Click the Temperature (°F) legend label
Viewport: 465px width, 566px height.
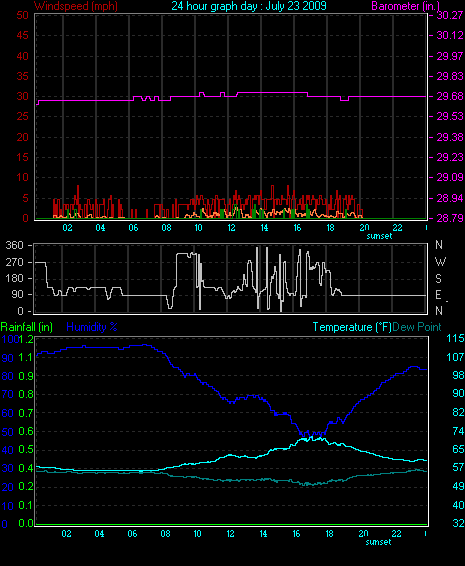(352, 327)
